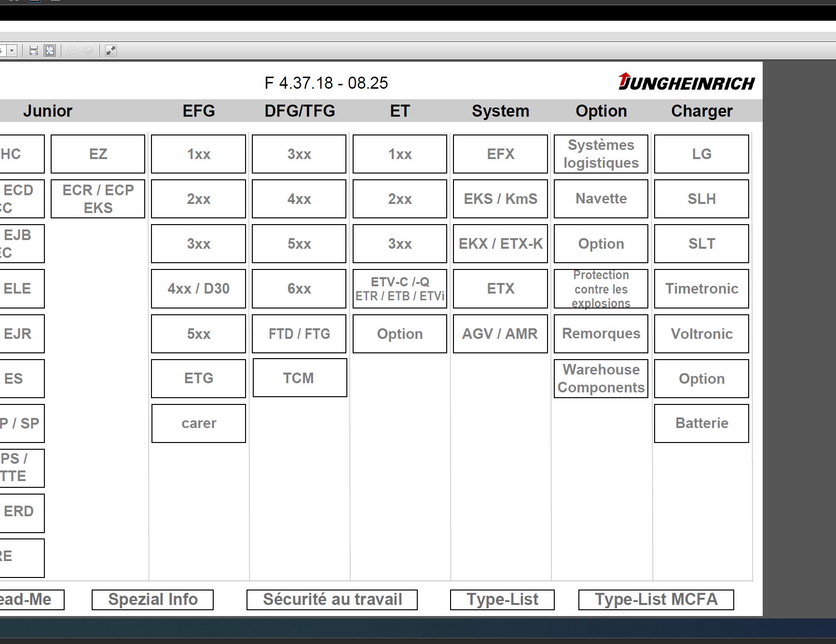The height and width of the screenshot is (644, 836).
Task: Open the AGV / AMR section
Action: click(x=500, y=334)
